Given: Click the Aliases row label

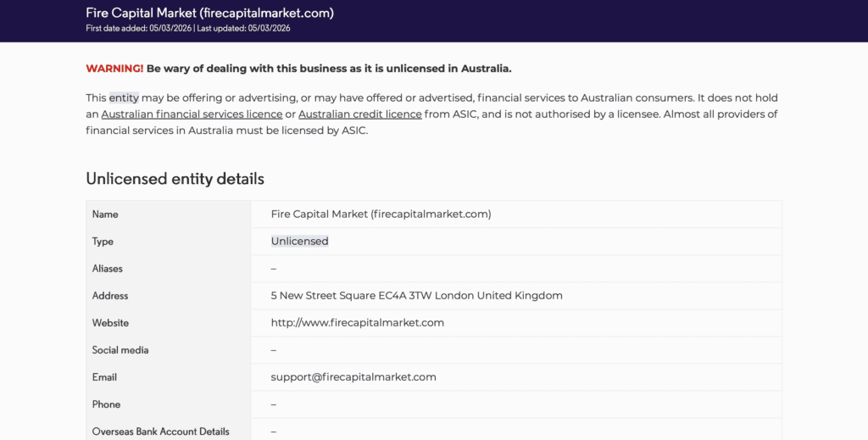Looking at the screenshot, I should (x=108, y=269).
